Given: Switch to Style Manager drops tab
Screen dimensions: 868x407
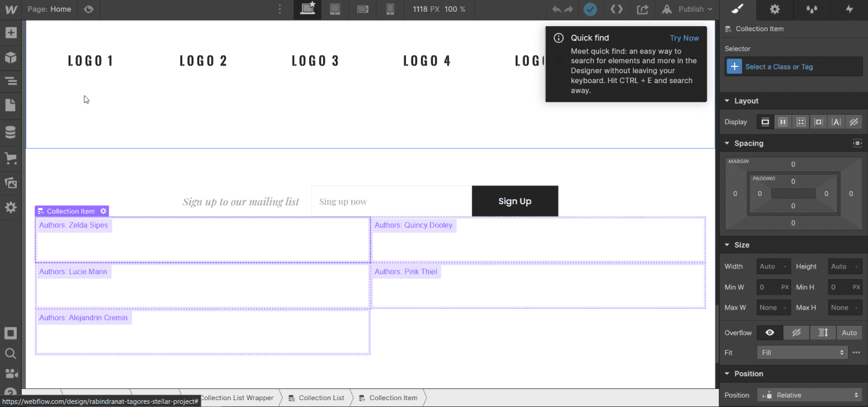Looking at the screenshot, I should (811, 9).
